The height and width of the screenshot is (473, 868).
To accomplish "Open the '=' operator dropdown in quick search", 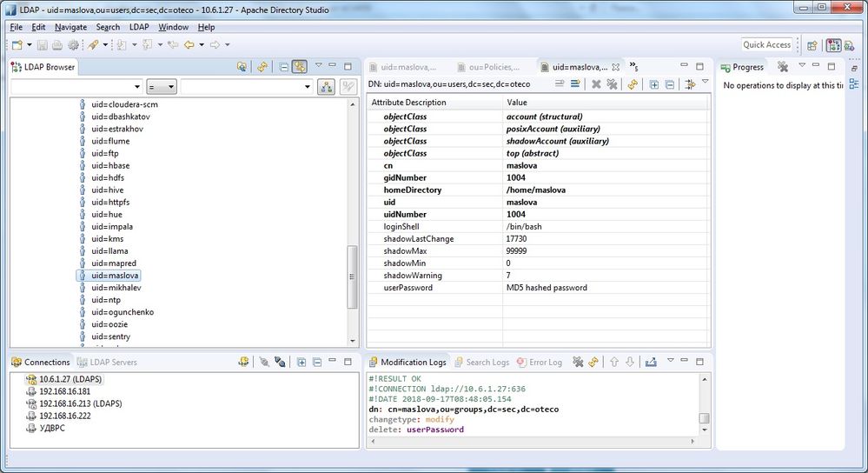I will [x=162, y=86].
